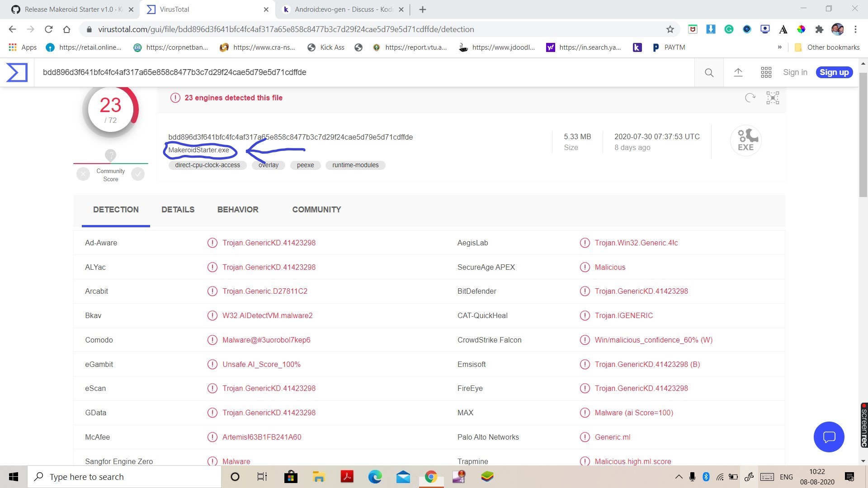Open the apps grid menu icon

(x=766, y=72)
